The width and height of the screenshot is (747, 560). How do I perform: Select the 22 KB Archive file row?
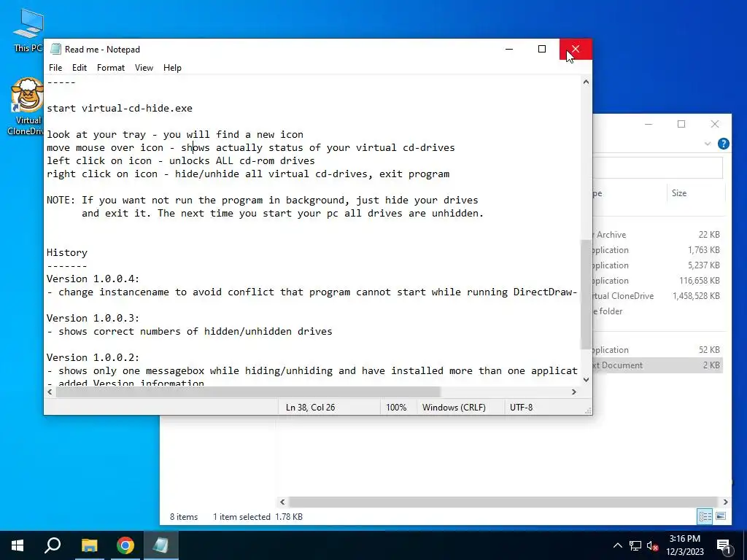click(x=658, y=235)
